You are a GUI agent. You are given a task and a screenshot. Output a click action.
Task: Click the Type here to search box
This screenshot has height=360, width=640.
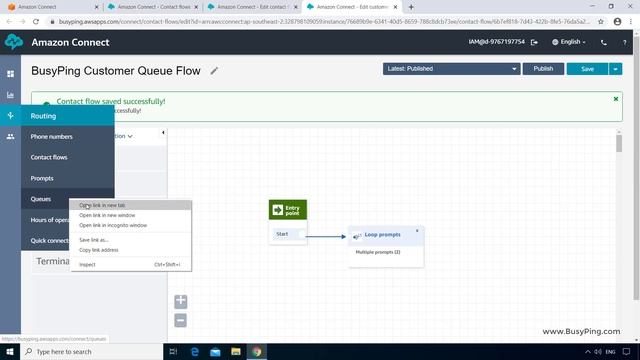pyautogui.click(x=91, y=351)
